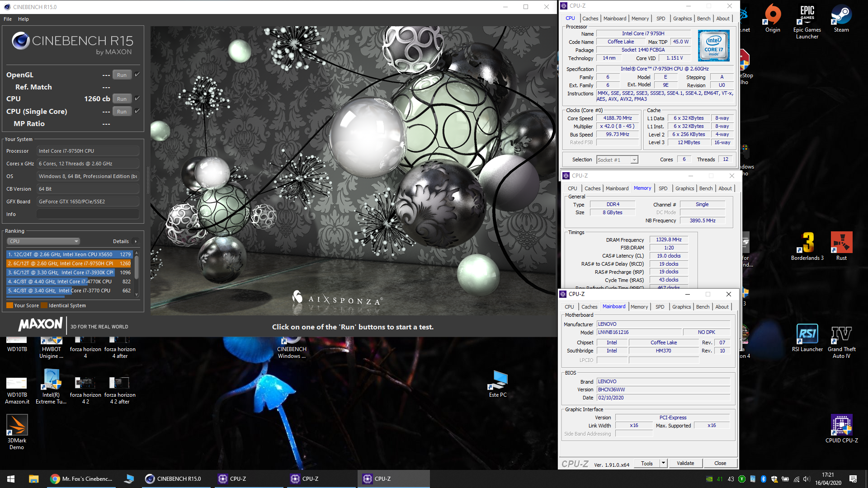This screenshot has width=868, height=488.
Task: Open the Cinebench File menu
Action: pyautogui.click(x=8, y=19)
